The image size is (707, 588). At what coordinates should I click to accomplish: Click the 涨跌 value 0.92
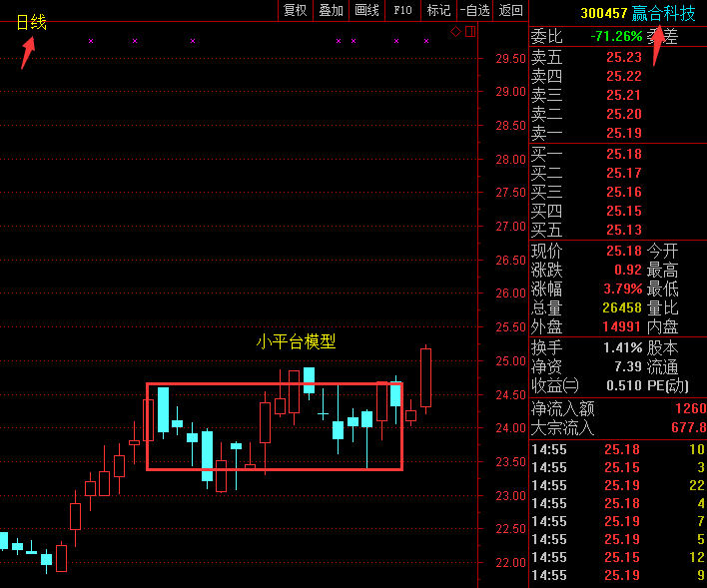point(628,270)
